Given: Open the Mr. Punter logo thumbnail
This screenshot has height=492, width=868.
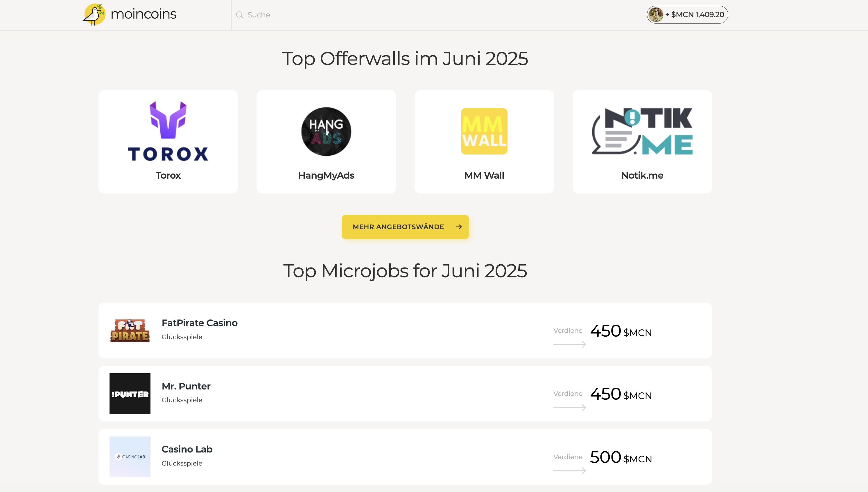Looking at the screenshot, I should point(130,394).
